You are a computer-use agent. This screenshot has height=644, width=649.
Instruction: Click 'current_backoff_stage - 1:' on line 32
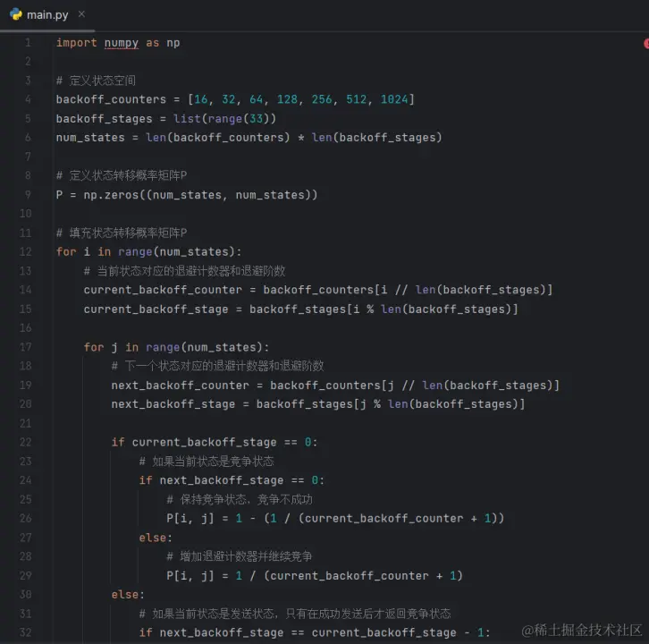401,632
